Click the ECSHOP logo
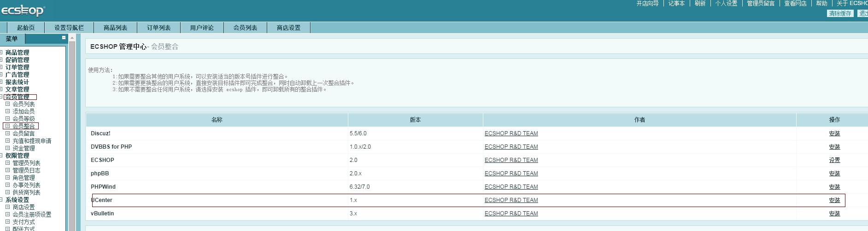The width and height of the screenshot is (868, 231). click(x=22, y=10)
